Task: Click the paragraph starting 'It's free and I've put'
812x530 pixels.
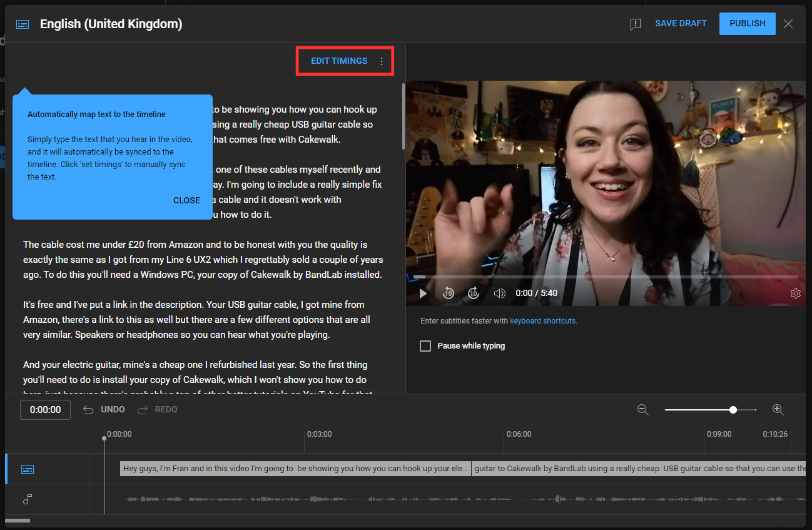Action: pos(196,320)
